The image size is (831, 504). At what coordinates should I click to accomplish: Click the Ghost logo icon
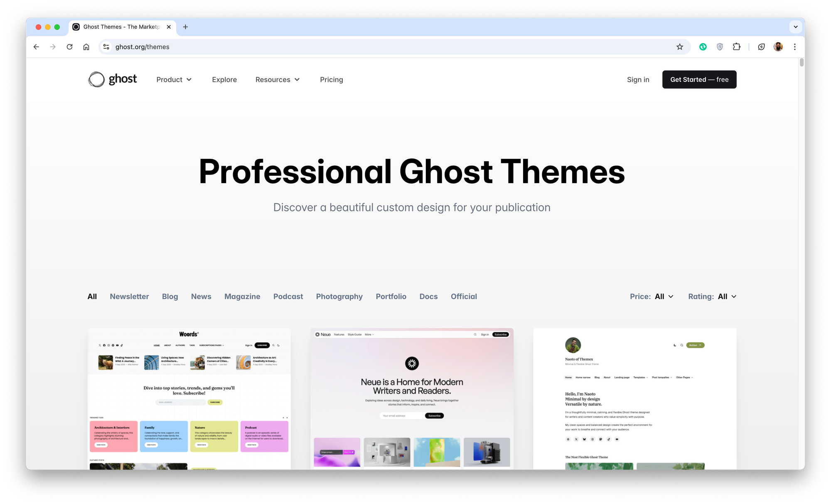tap(96, 79)
